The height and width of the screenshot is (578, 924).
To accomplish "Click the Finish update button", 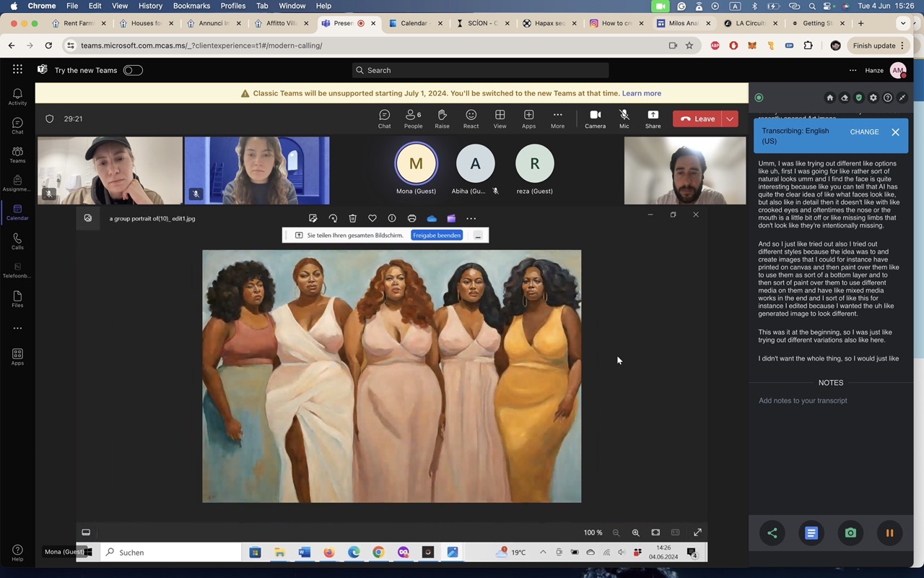I will point(879,46).
